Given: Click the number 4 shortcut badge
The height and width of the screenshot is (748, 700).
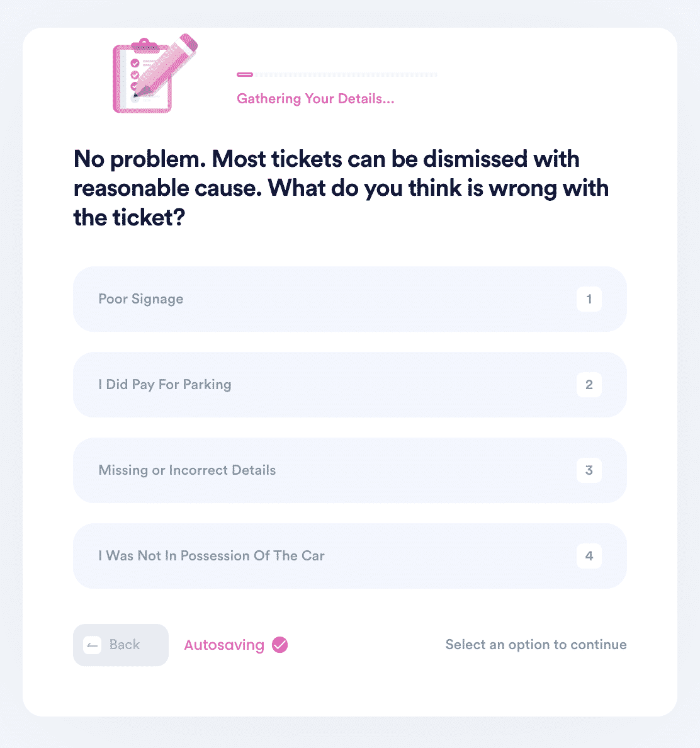Looking at the screenshot, I should click(x=589, y=556).
